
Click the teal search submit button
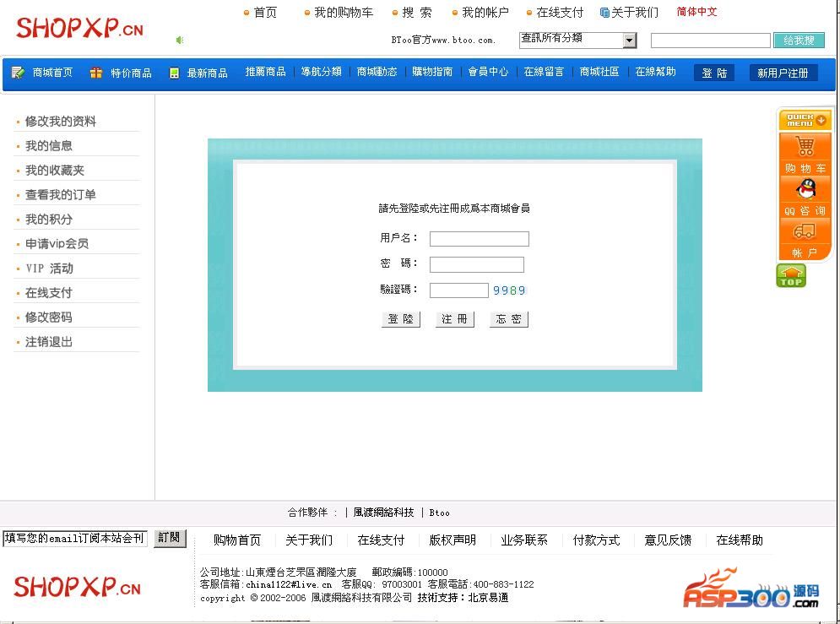799,41
